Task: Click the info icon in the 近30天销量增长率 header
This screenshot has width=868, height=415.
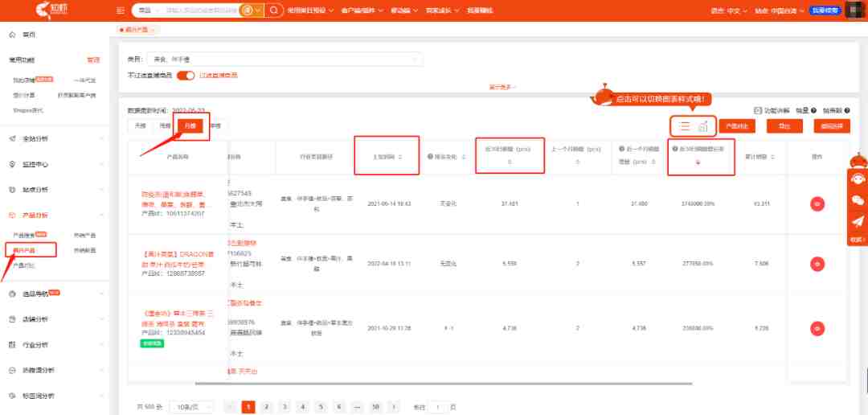Action: click(675, 149)
